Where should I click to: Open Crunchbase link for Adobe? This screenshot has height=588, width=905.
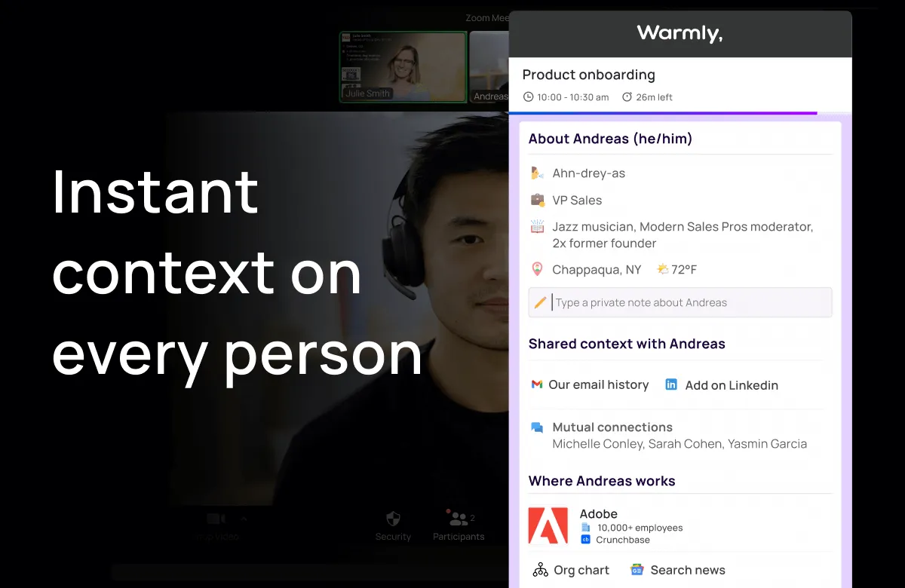point(623,540)
